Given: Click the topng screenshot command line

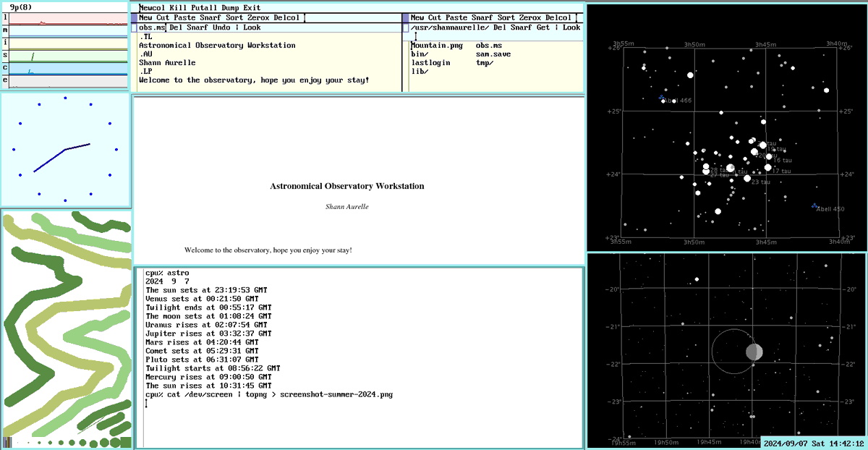Looking at the screenshot, I should point(269,394).
